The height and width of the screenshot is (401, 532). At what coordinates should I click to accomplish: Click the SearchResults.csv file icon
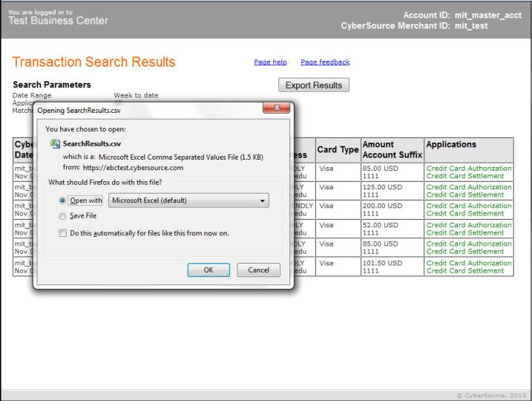[x=55, y=145]
